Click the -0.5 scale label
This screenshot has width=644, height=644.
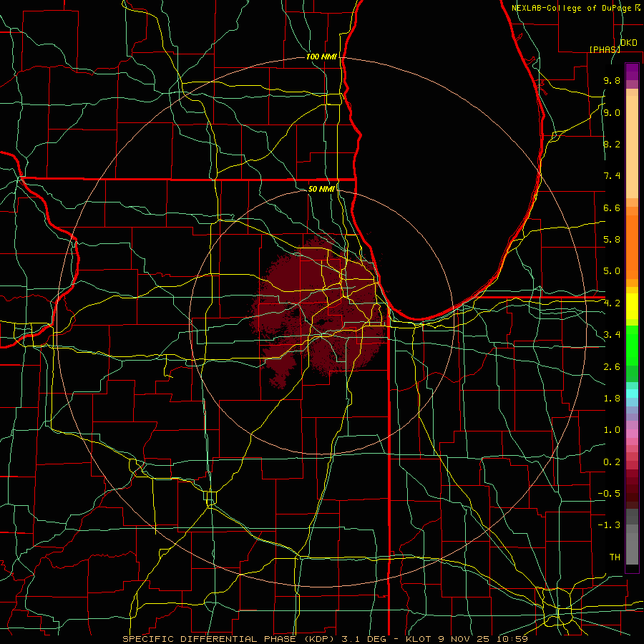[609, 494]
